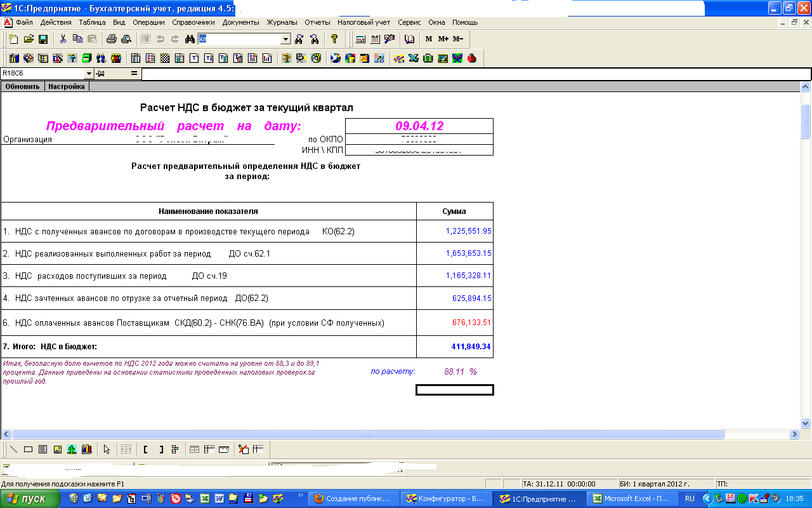Image resolution: width=812 pixels, height=508 pixels.
Task: Select the Insert picture tool
Action: click(58, 450)
